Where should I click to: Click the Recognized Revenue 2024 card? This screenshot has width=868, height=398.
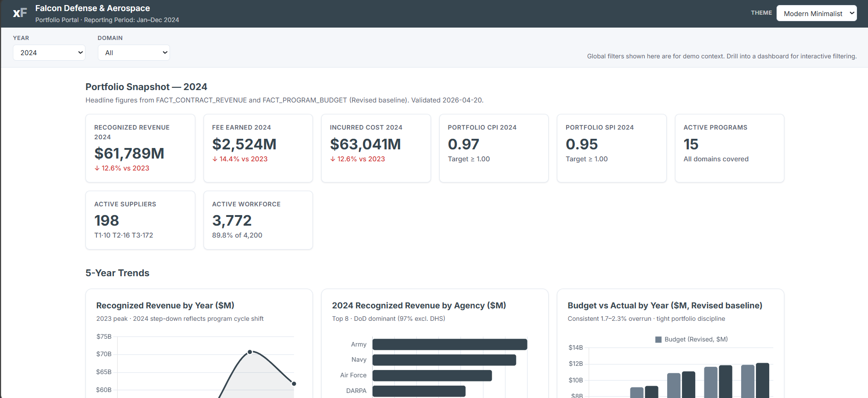(x=140, y=148)
